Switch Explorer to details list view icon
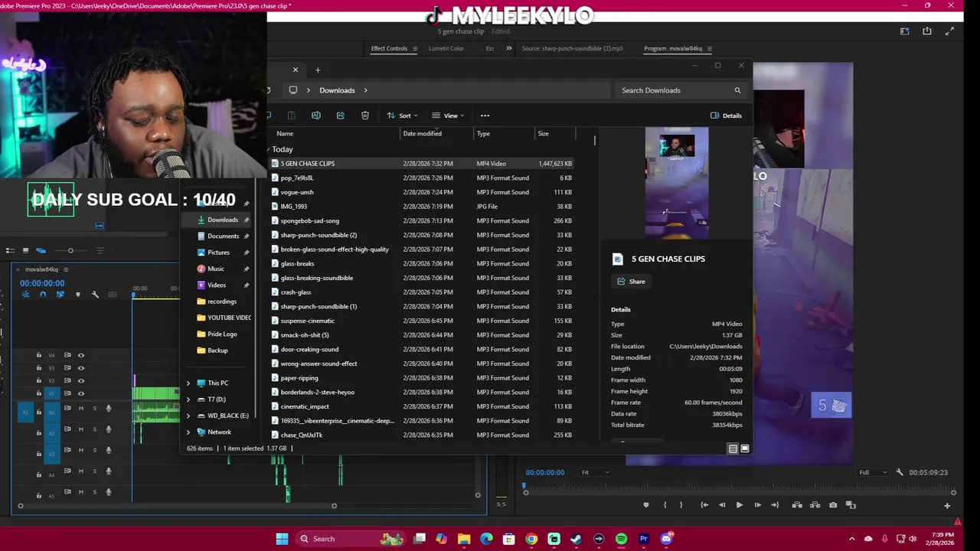980x551 pixels. point(733,448)
